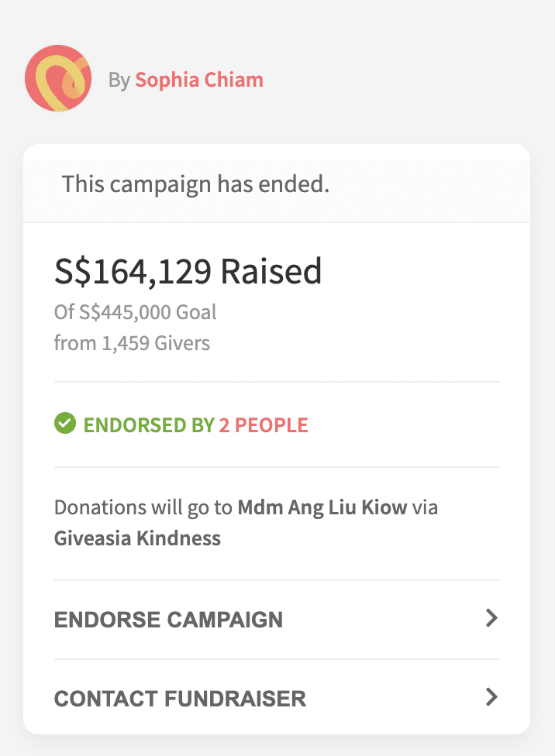Click the S$164,129 amount figure

point(133,272)
